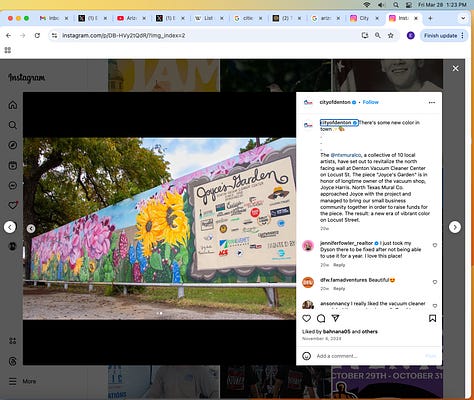Open Instagram Search in sidebar
This screenshot has height=400, width=474.
coord(13,125)
